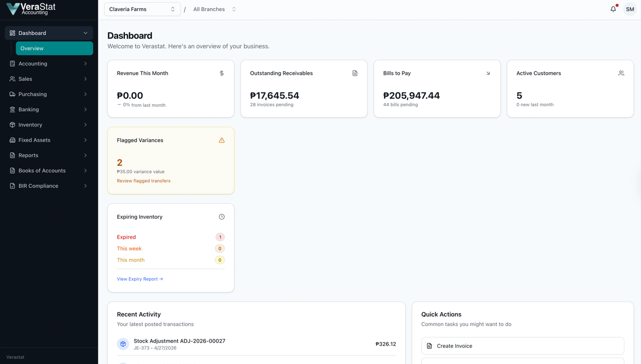This screenshot has width=641, height=364.
Task: Click the Dashboard grid icon in sidebar
Action: point(12,33)
